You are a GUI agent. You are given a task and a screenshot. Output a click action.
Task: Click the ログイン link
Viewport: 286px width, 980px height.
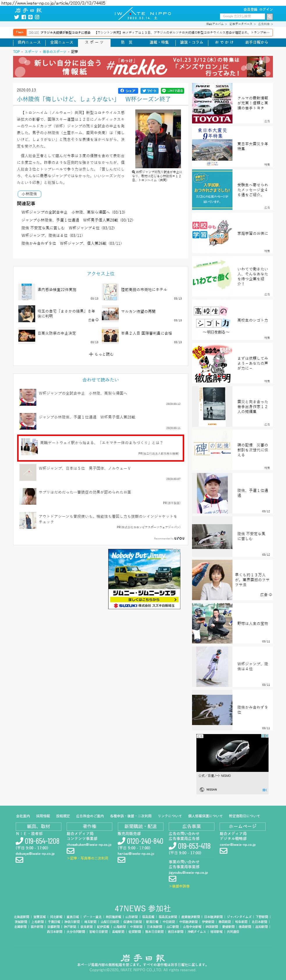[x=266, y=9]
